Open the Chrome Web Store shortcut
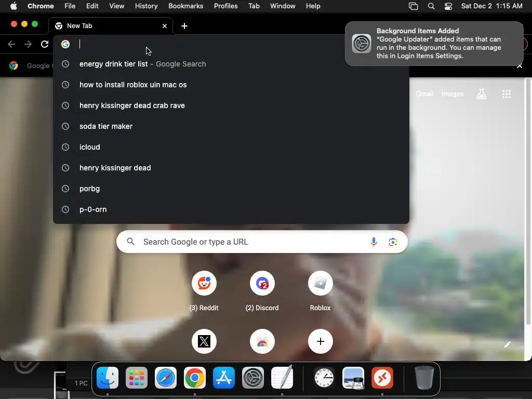 pos(262,341)
